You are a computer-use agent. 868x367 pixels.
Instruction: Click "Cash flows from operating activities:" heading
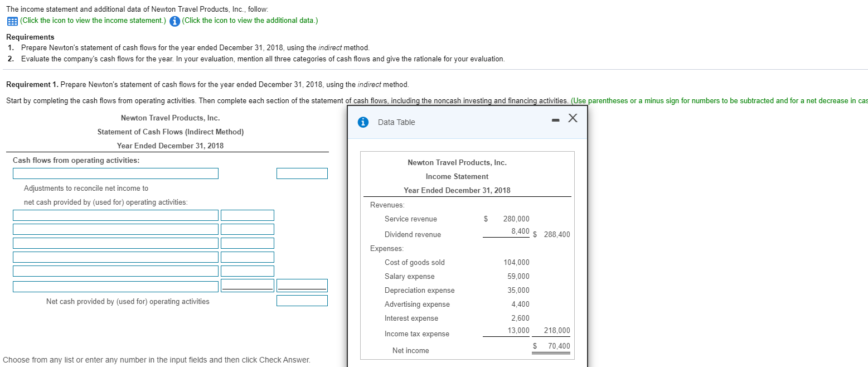click(x=76, y=161)
